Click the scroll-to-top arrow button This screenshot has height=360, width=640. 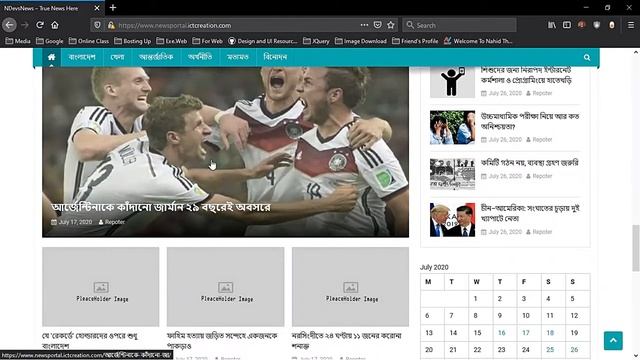(x=613, y=340)
